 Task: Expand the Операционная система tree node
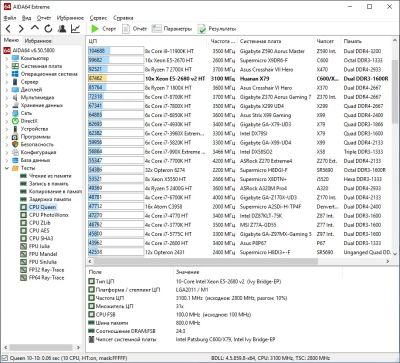pos(7,74)
